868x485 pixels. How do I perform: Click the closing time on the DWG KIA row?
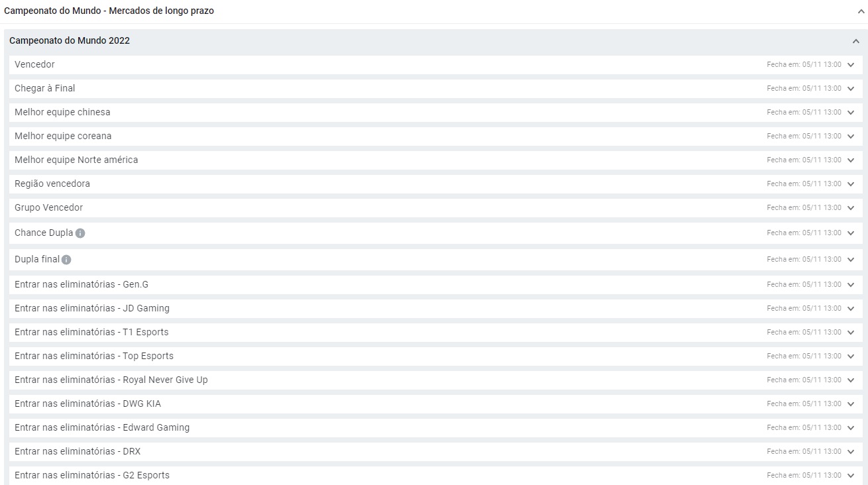804,404
